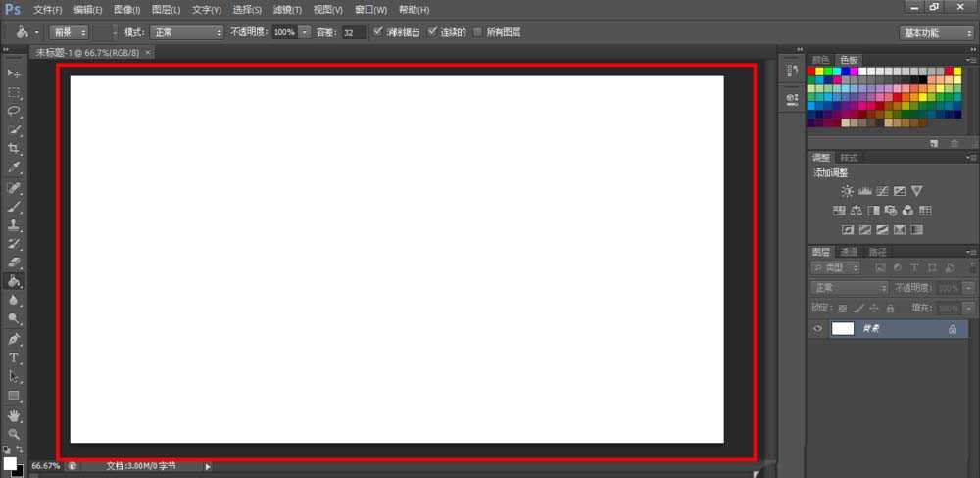
Task: Open the 基本功能 workspace dropdown
Action: [936, 32]
